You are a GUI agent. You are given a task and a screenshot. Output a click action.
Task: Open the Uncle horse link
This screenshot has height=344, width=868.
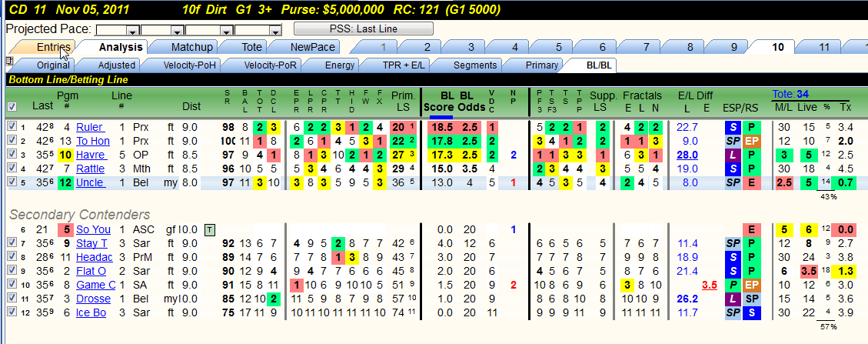(x=90, y=182)
